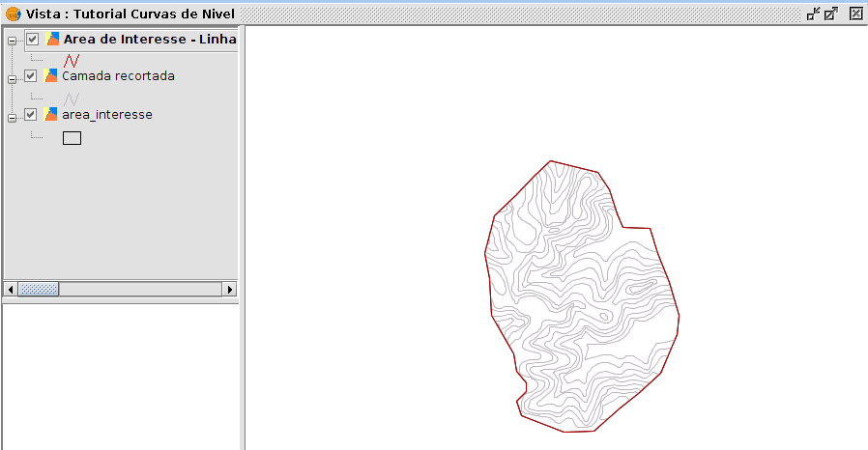This screenshot has height=450, width=868.
Task: Hide the area_interesse layer via checkbox
Action: click(x=32, y=115)
